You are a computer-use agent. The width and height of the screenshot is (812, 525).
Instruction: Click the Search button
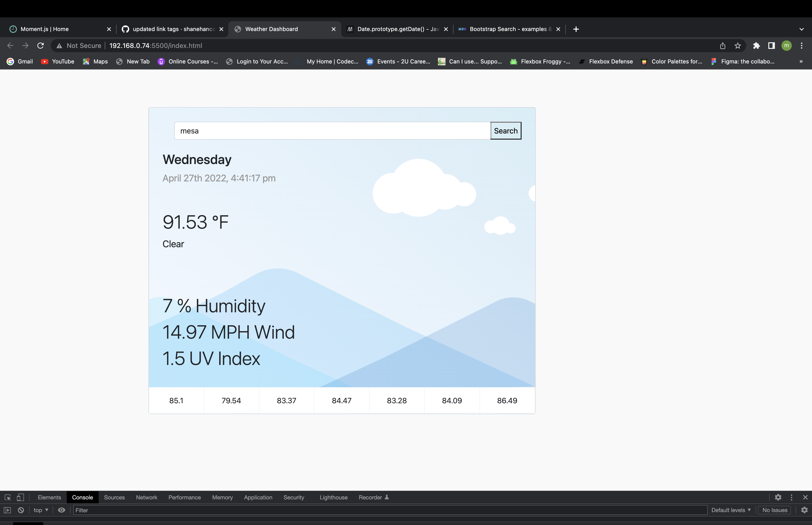point(506,131)
